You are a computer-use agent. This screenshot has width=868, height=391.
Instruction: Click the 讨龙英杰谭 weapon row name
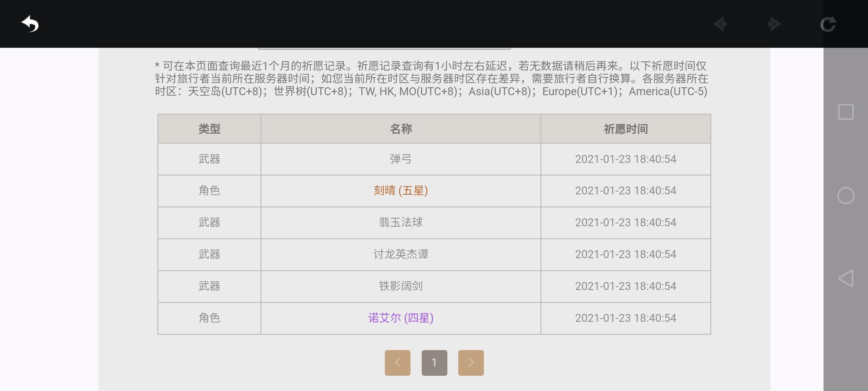pos(401,254)
